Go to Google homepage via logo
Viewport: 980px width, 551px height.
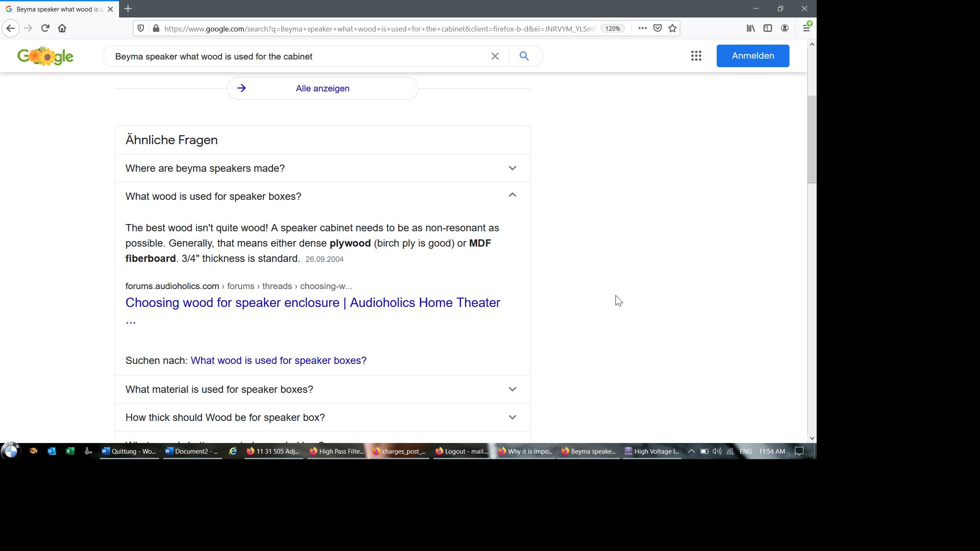tap(46, 56)
